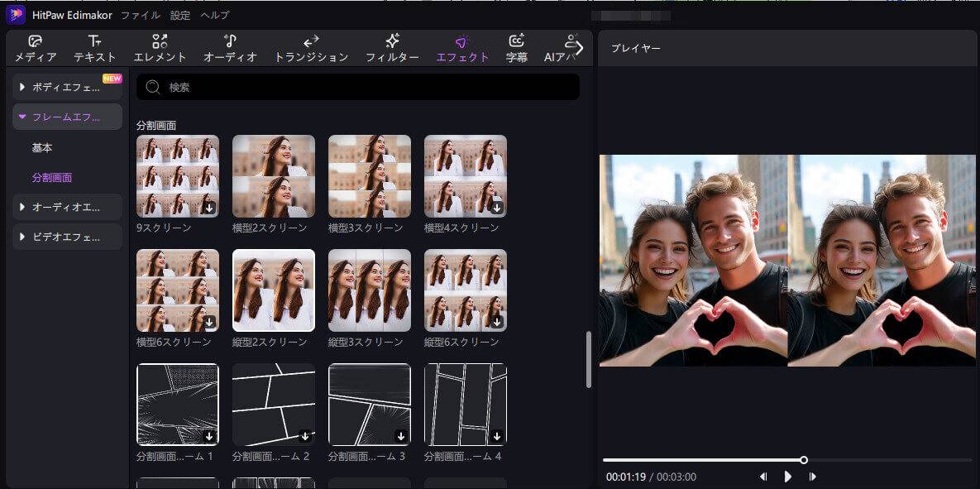Open the トランジション (Transition) tab
The height and width of the screenshot is (489, 980).
click(311, 49)
